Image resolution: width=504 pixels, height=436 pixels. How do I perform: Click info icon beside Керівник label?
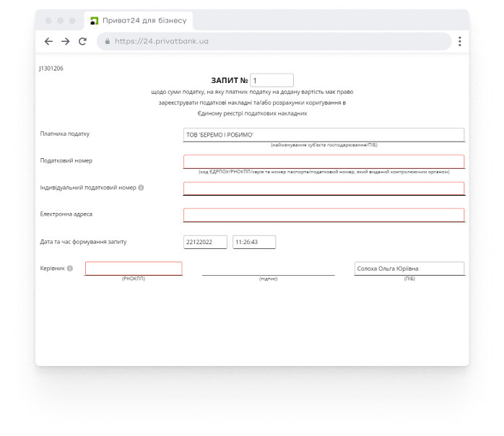click(70, 269)
